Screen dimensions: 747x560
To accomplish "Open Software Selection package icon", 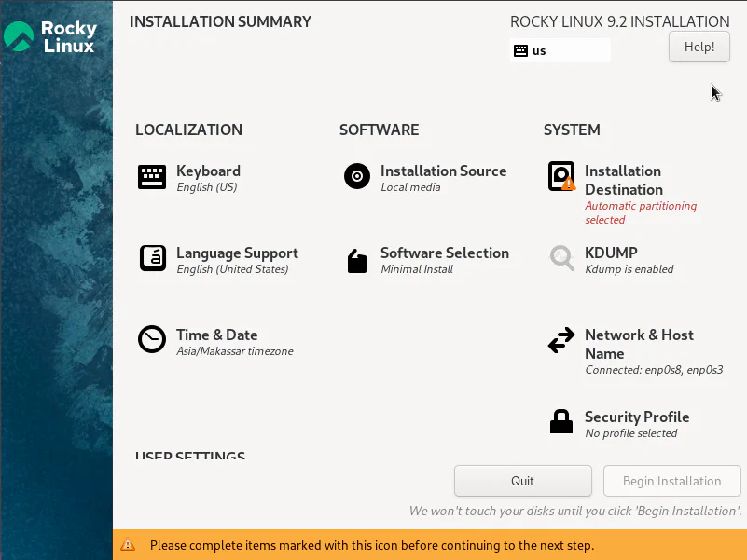I will [x=356, y=260].
